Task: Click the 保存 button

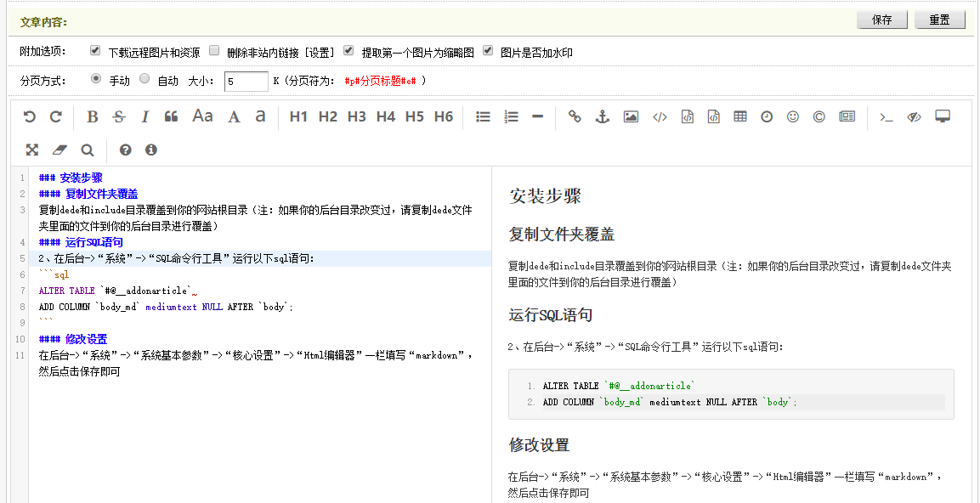Action: click(882, 20)
